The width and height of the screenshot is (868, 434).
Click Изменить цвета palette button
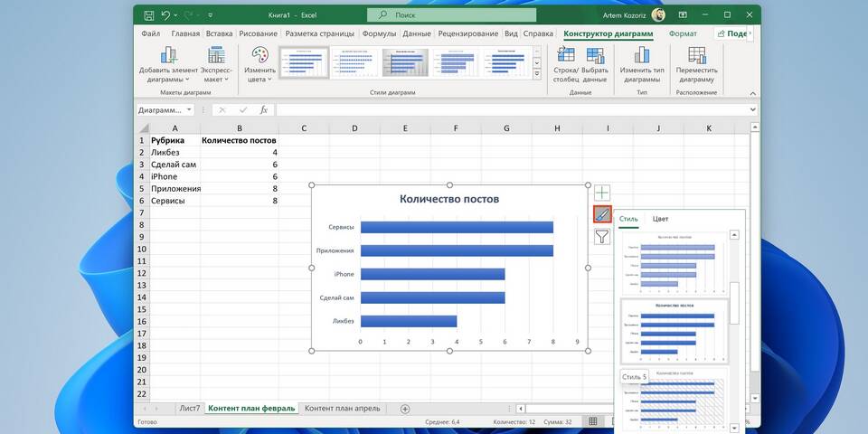(260, 64)
